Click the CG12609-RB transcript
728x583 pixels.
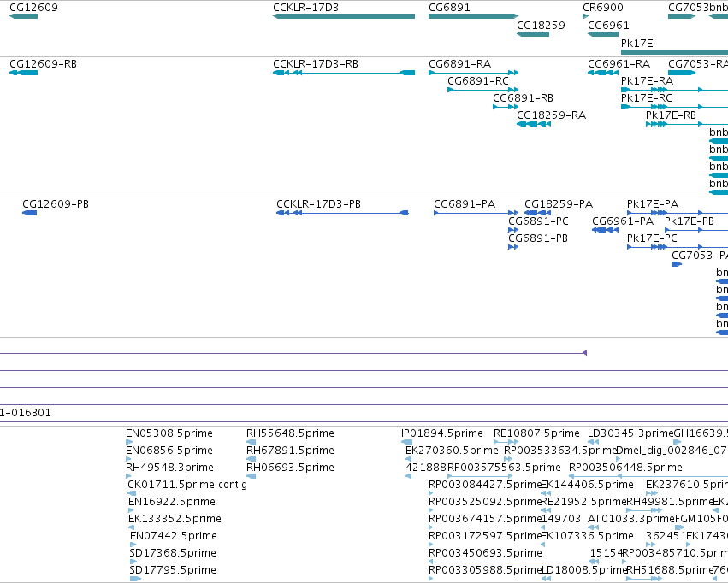(x=23, y=73)
